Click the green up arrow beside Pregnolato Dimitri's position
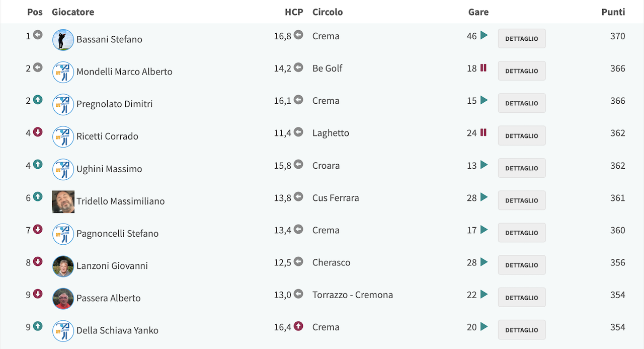 coord(38,100)
